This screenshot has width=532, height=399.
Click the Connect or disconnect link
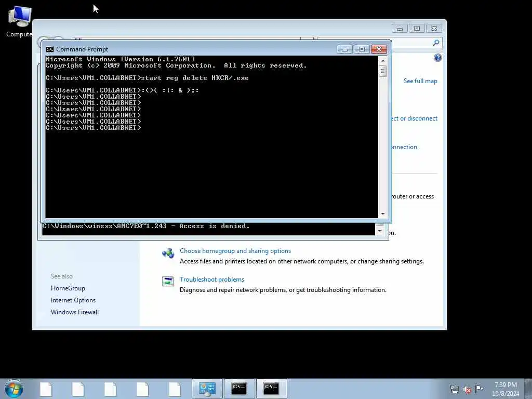[415, 118]
